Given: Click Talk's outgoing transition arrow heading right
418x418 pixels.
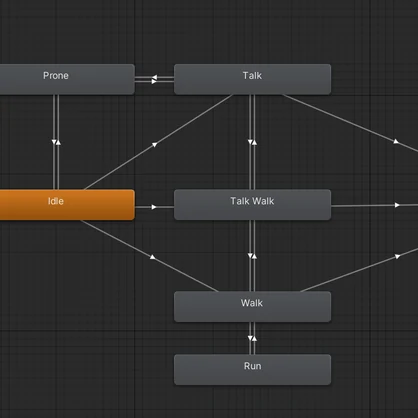Looking at the screenshot, I should click(396, 142).
